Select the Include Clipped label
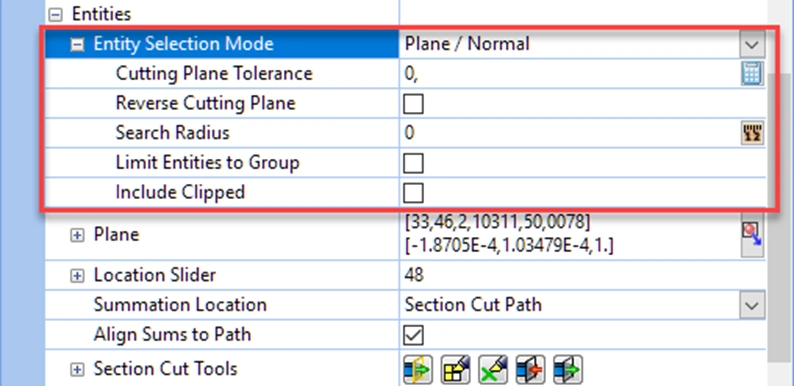This screenshot has height=386, width=794. [180, 192]
